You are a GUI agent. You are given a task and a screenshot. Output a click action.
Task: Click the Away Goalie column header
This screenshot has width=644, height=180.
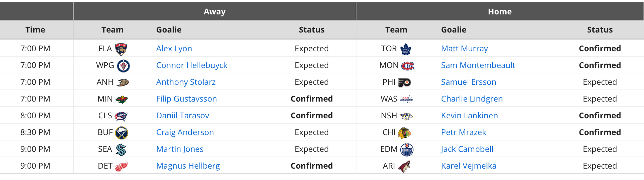pos(169,30)
